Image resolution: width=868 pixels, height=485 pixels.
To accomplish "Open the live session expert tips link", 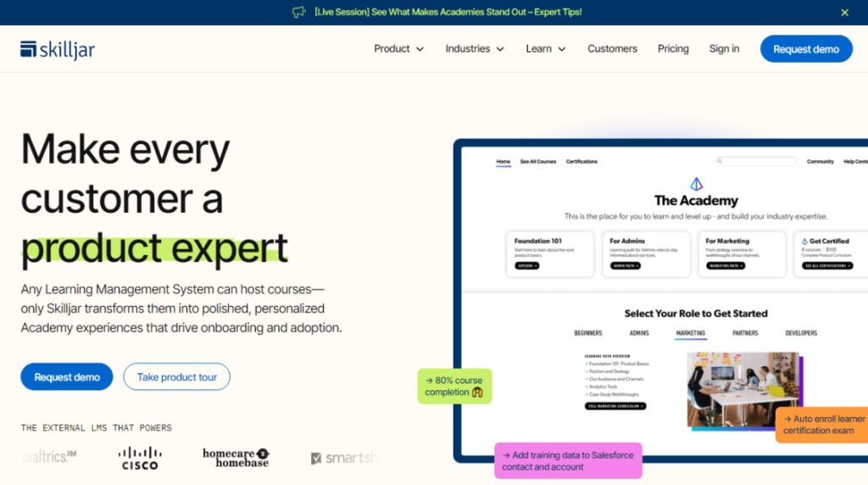I will point(448,12).
